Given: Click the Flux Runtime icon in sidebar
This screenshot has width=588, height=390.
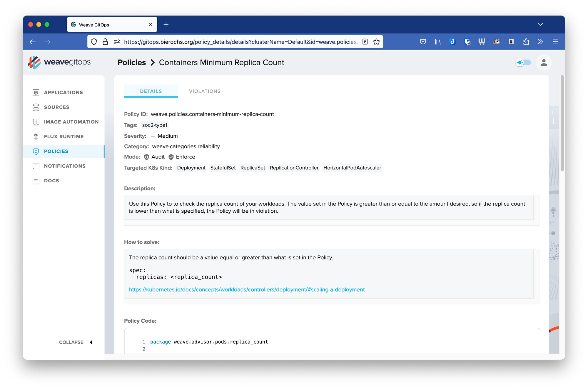Looking at the screenshot, I should point(36,136).
